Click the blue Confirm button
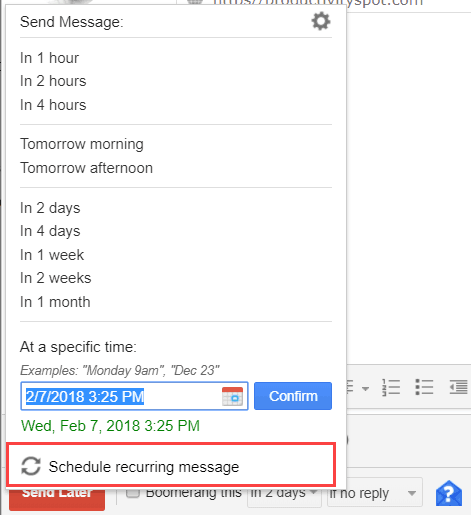Viewport: 471px width, 515px height. click(x=293, y=396)
